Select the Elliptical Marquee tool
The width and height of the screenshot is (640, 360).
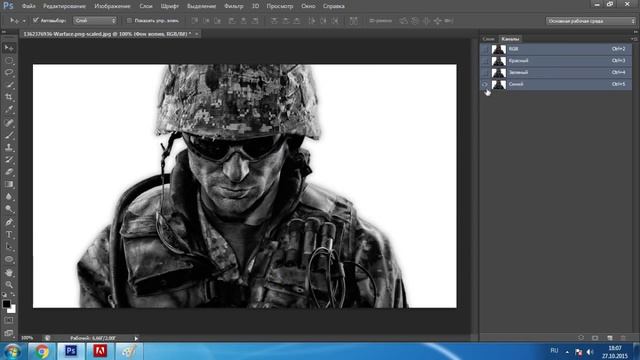[9, 60]
